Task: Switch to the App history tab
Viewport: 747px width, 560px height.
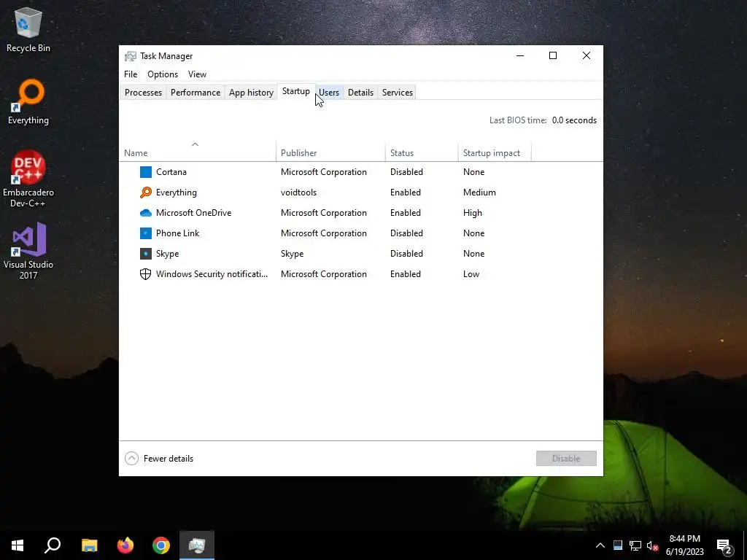Action: (x=251, y=93)
